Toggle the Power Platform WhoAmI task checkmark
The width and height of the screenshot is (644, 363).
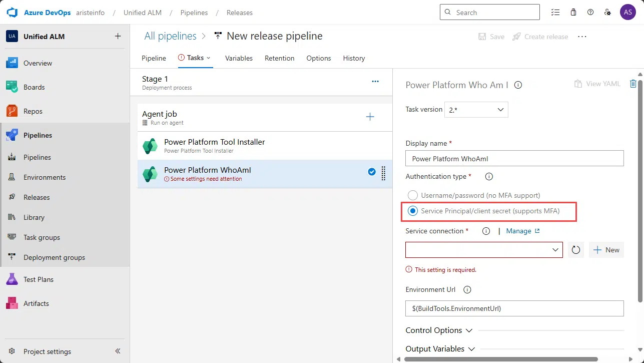[x=372, y=172]
